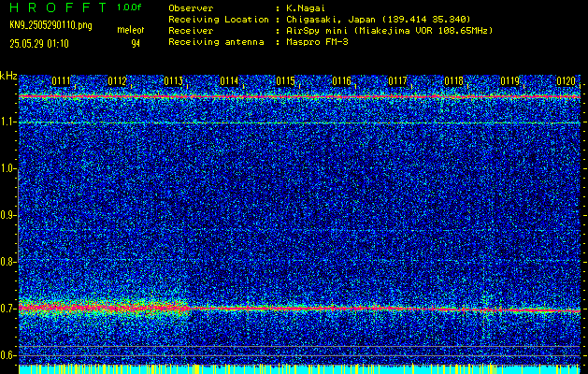The height and width of the screenshot is (374, 588).
Task: Click the Maspro FM-3 antenna text
Action: point(317,42)
